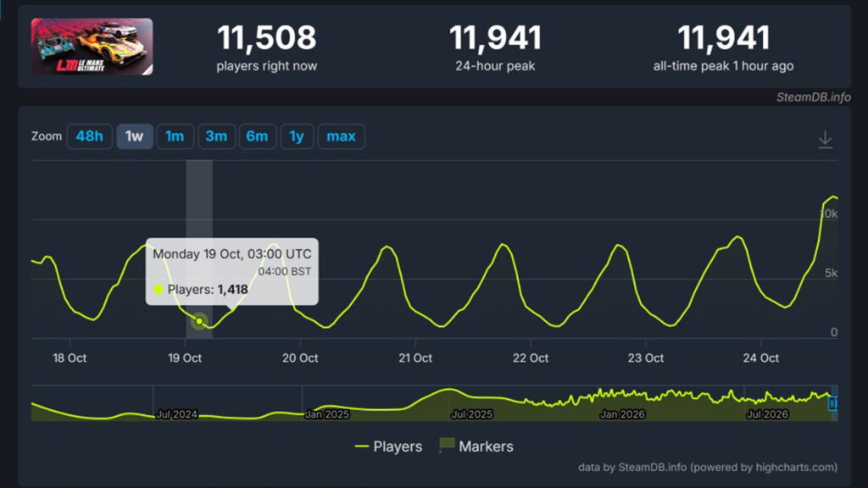Set chart zoom to 6m
Image resolution: width=868 pixels, height=488 pixels.
click(258, 136)
